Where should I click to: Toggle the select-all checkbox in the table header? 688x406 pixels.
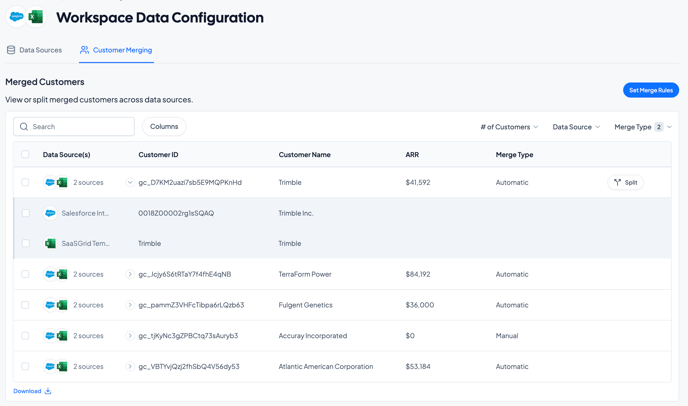pyautogui.click(x=25, y=155)
